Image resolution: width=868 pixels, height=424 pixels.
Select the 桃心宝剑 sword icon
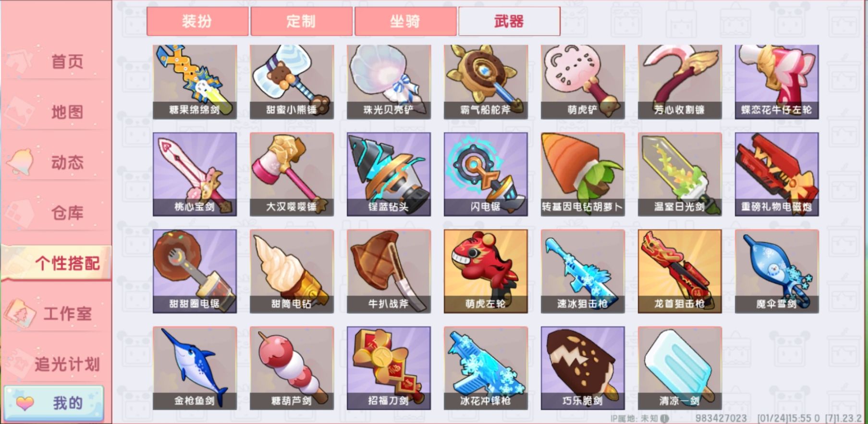pos(195,174)
